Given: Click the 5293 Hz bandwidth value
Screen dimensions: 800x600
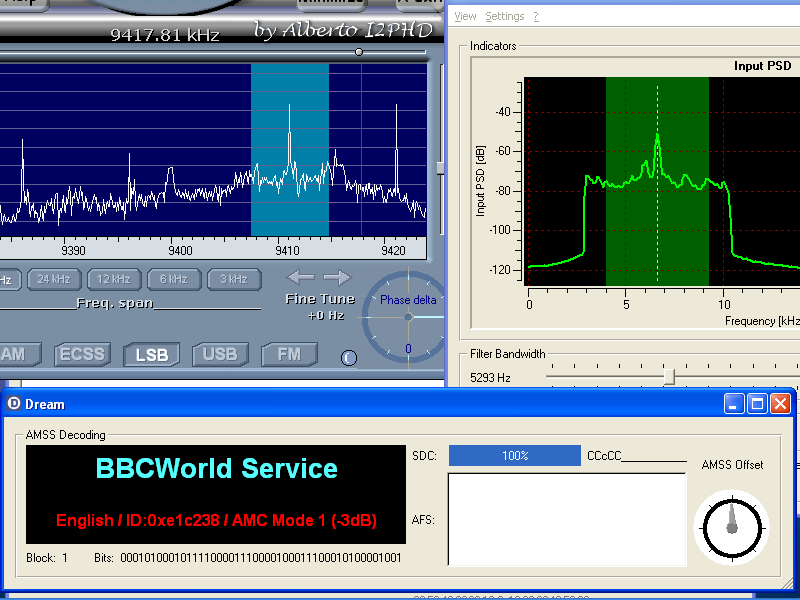Looking at the screenshot, I should 490,378.
